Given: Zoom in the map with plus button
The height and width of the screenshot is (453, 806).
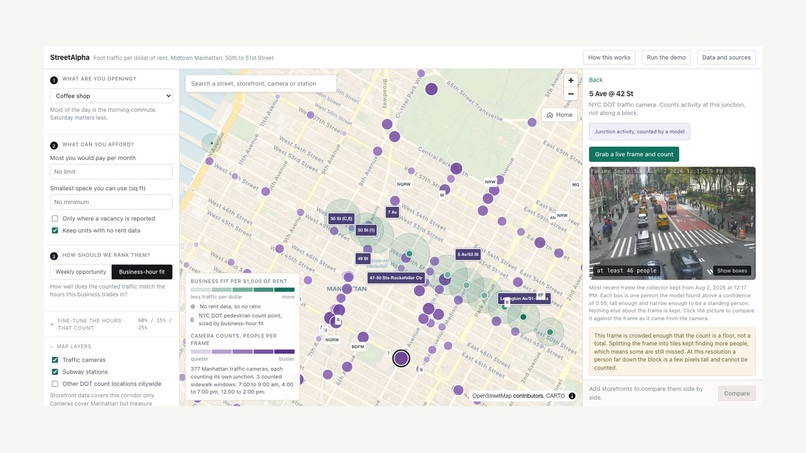Looking at the screenshot, I should coord(571,81).
